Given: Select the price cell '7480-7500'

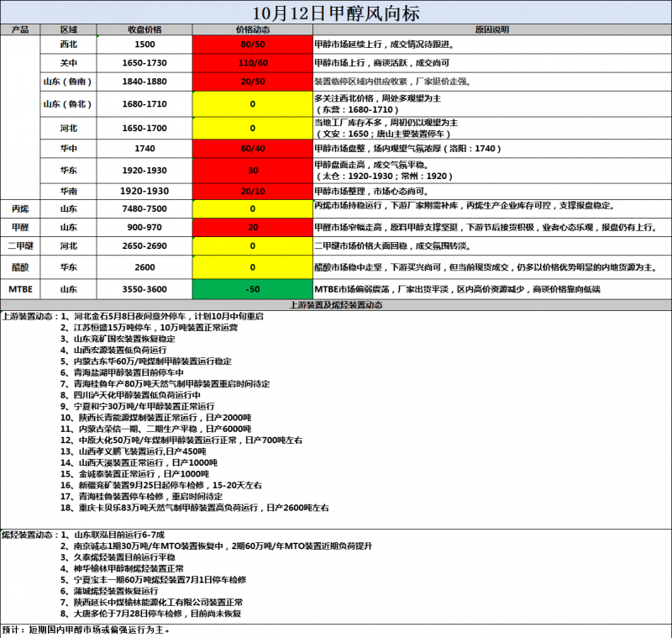Looking at the screenshot, I should point(144,208).
